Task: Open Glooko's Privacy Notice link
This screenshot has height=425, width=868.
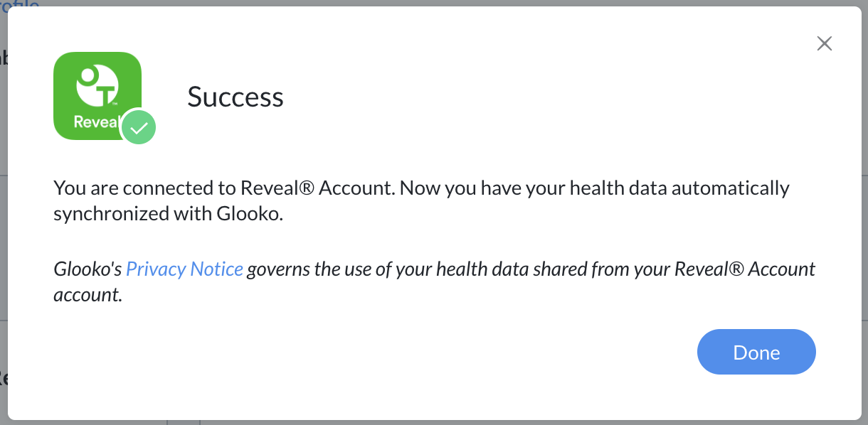Action: coord(184,269)
